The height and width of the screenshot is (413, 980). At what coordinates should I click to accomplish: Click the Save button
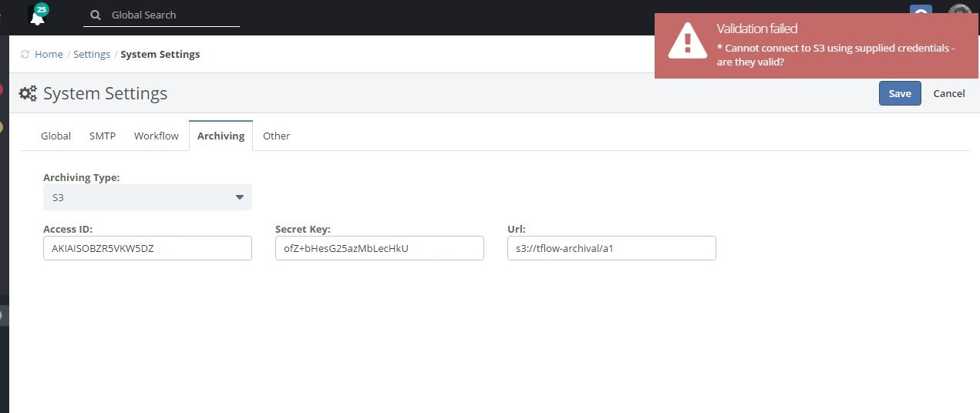tap(900, 93)
